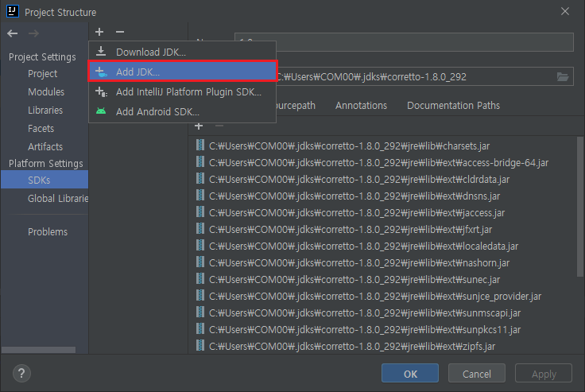585x392 pixels.
Task: Click the sidebar horizontal scrollbar
Action: pyautogui.click(x=38, y=350)
